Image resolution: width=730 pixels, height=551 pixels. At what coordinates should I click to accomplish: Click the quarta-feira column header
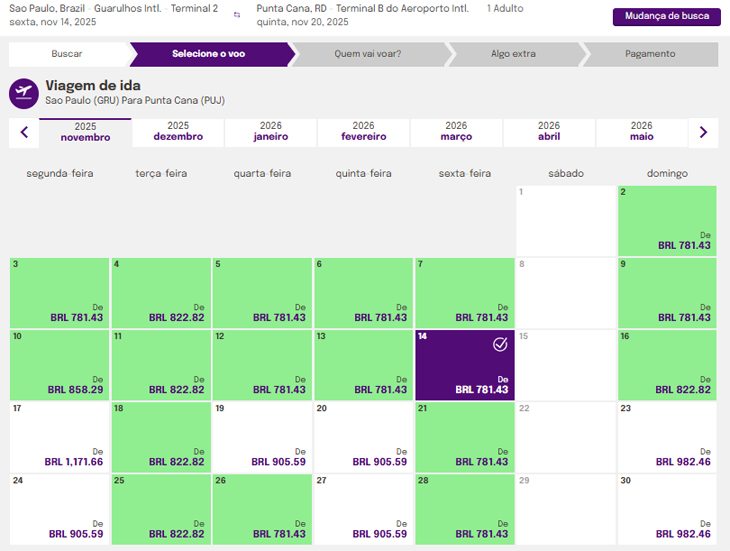coord(262,173)
